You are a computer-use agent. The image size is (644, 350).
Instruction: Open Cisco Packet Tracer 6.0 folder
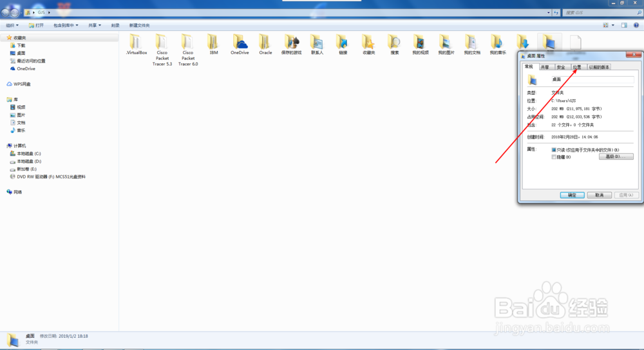188,50
